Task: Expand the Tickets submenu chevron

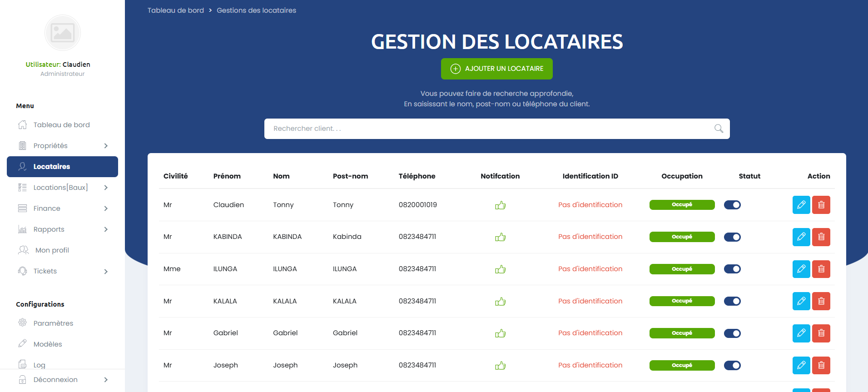Action: coord(106,272)
